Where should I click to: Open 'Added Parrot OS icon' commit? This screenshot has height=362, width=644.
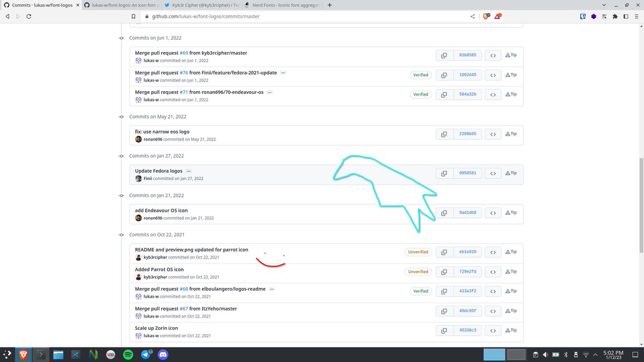click(x=159, y=269)
